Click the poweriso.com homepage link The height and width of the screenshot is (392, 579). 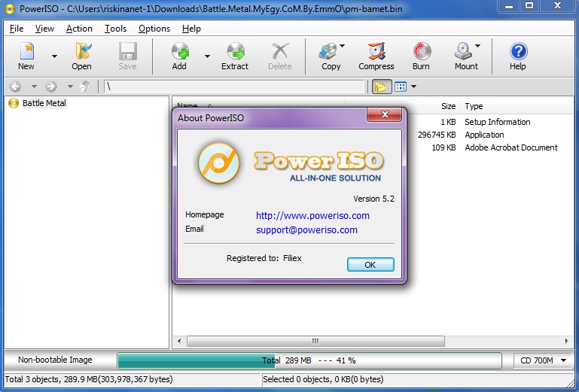point(312,216)
